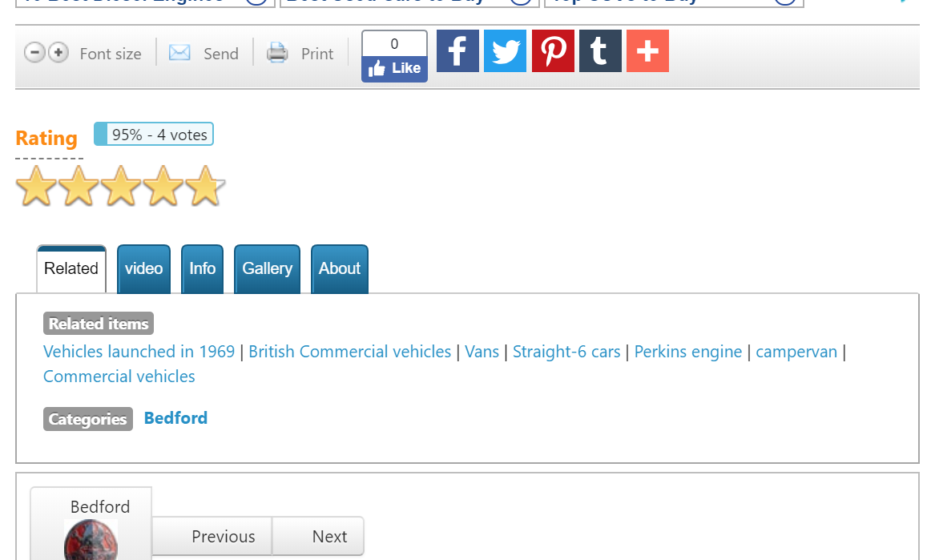Click the Bedford logo thumbnail

(x=91, y=540)
